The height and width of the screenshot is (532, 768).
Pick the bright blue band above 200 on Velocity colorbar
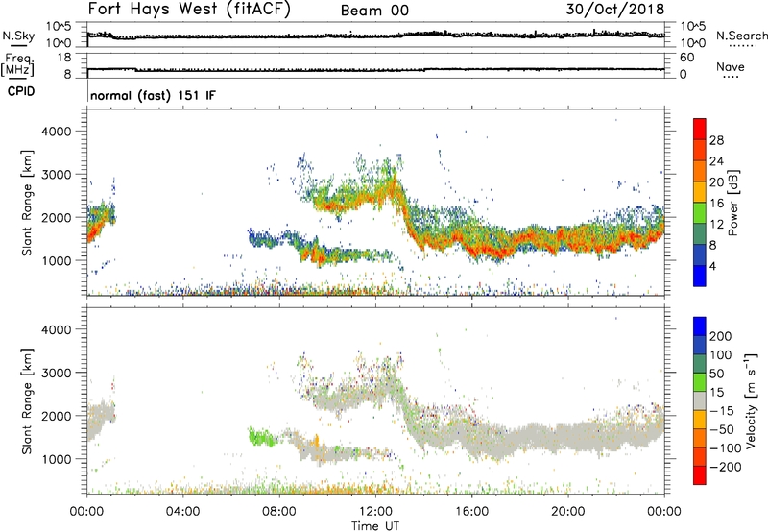coord(700,326)
